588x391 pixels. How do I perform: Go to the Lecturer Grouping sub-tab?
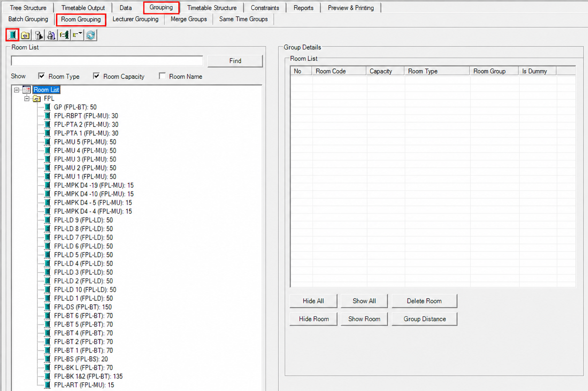135,19
